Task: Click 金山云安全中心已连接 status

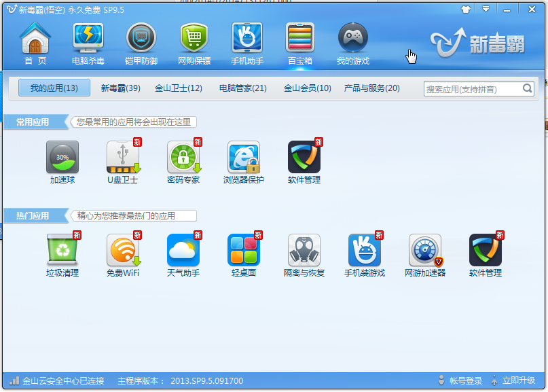Action: point(63,381)
